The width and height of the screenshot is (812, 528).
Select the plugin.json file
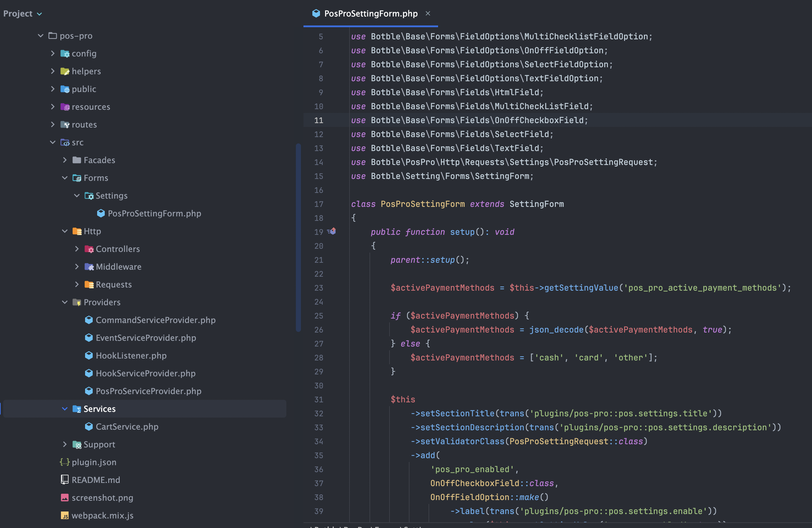[94, 462]
